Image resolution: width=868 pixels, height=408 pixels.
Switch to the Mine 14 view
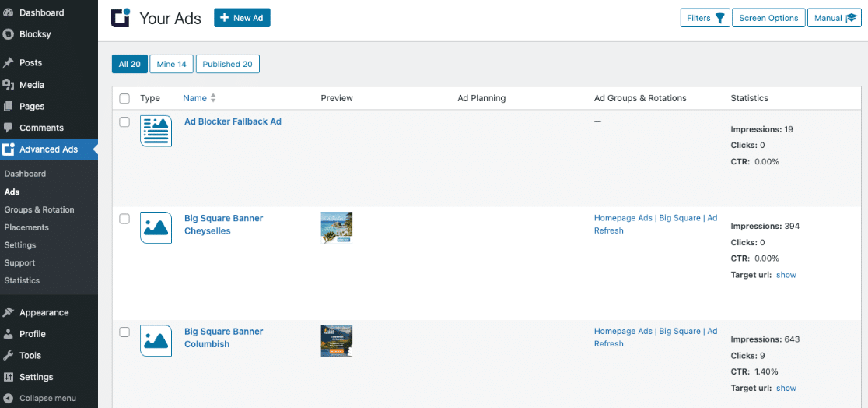coord(171,64)
